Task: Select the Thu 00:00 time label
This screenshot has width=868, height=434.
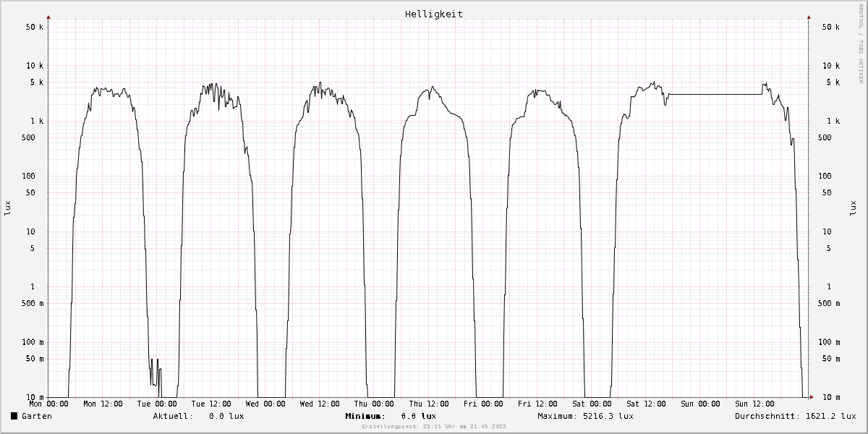Action: [375, 404]
